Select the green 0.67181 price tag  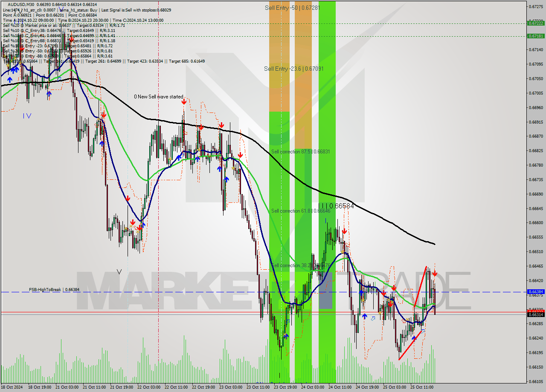pos(536,36)
